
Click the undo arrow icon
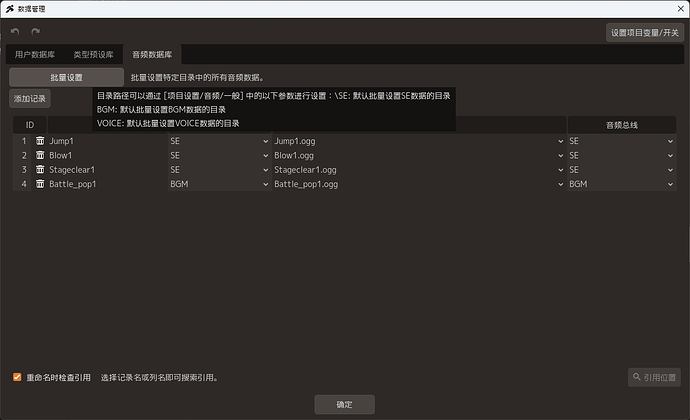point(15,32)
